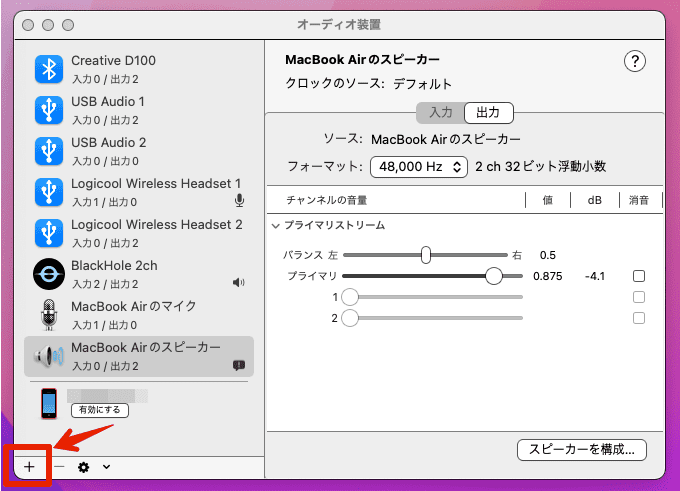Switch to the 出力 tab
Viewport: 680px width, 491px height.
pyautogui.click(x=489, y=113)
